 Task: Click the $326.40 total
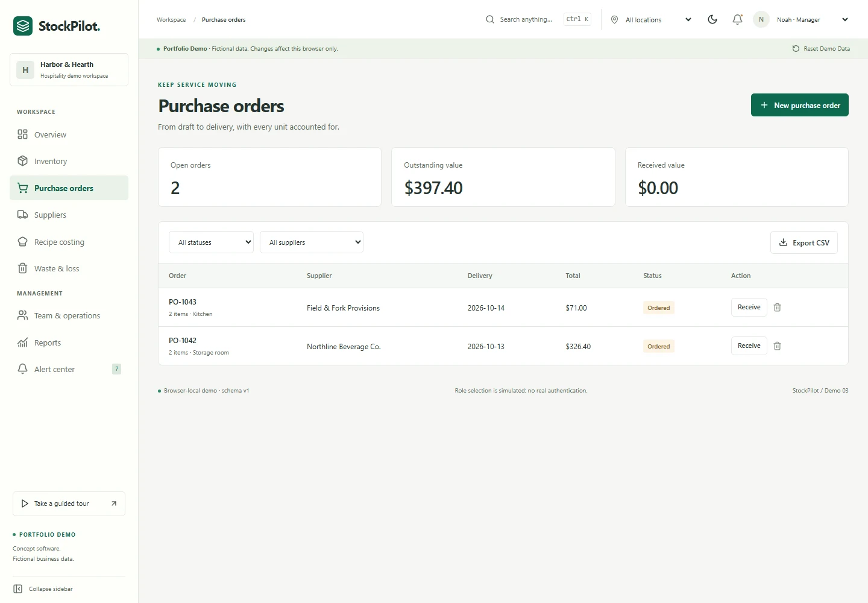pyautogui.click(x=578, y=347)
